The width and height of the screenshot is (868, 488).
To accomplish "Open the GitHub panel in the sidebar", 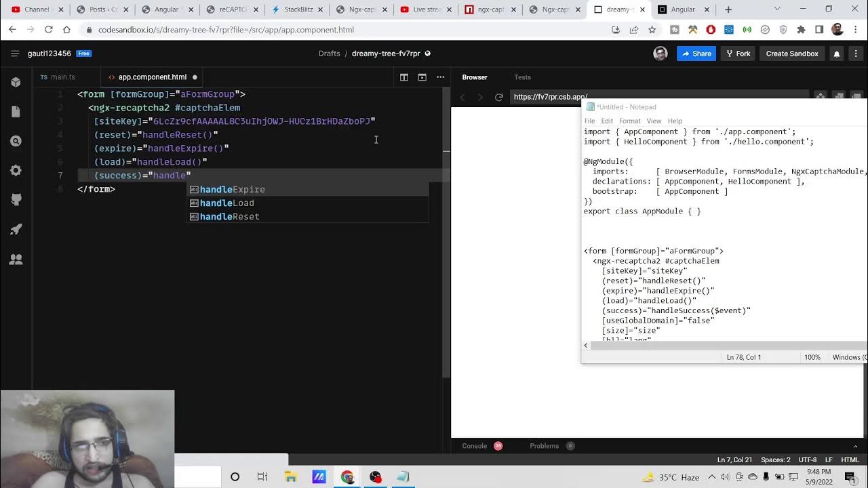I will click(16, 200).
